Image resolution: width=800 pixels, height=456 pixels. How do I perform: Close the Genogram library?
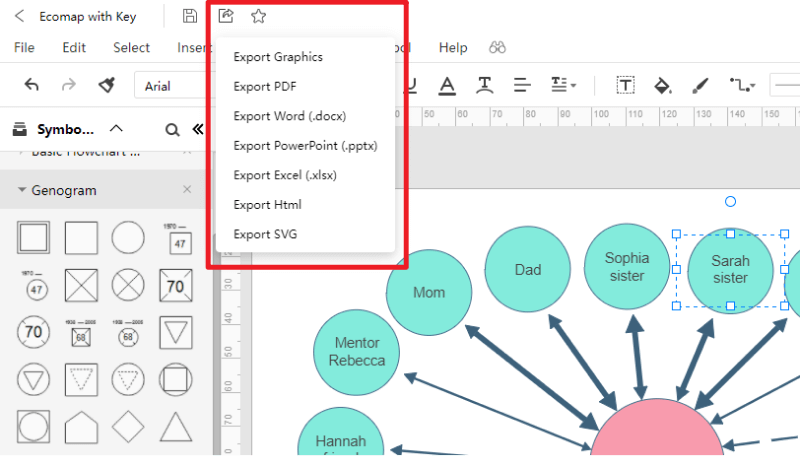coord(187,190)
